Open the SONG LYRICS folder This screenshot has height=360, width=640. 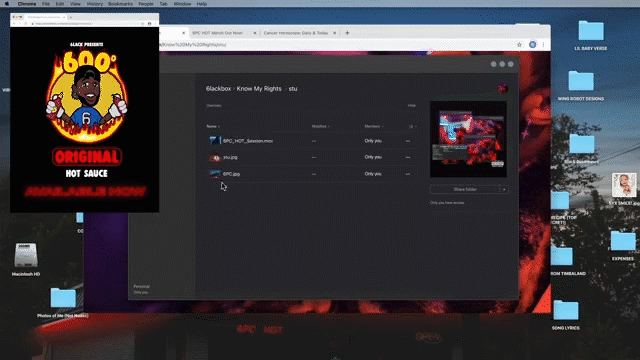tap(566, 310)
